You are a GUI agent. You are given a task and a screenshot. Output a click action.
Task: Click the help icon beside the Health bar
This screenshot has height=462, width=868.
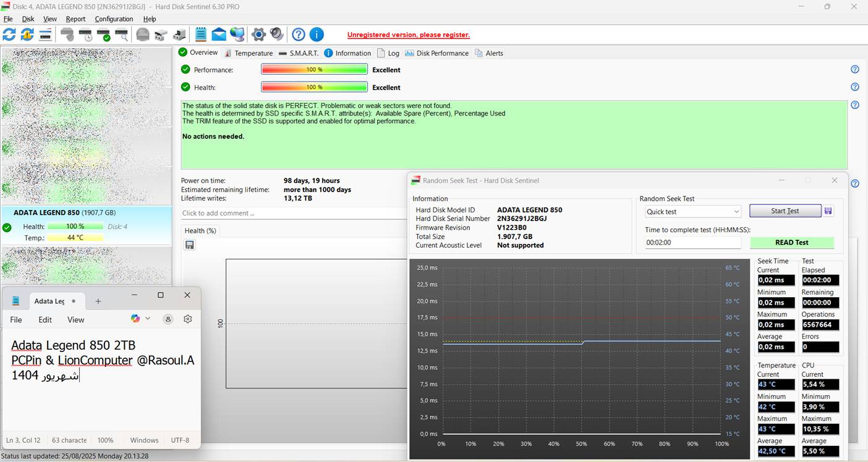(x=855, y=87)
